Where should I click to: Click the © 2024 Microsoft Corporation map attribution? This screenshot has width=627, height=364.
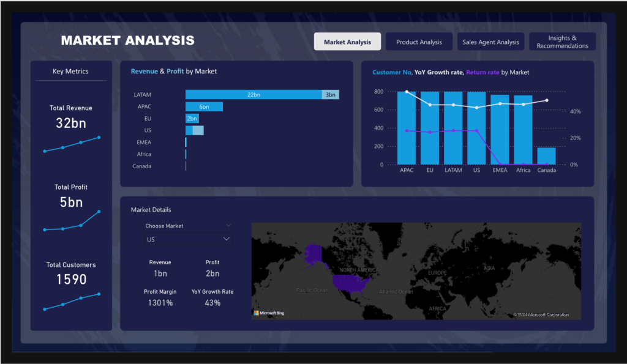[541, 315]
